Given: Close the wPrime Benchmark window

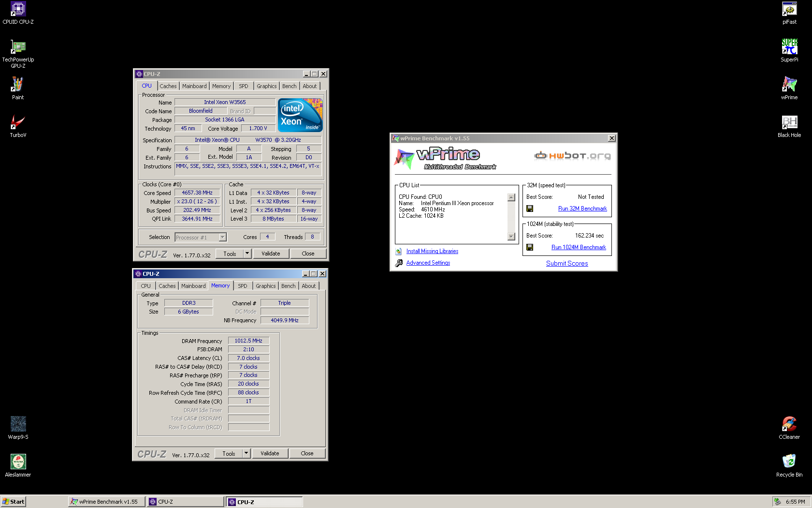Looking at the screenshot, I should click(611, 138).
